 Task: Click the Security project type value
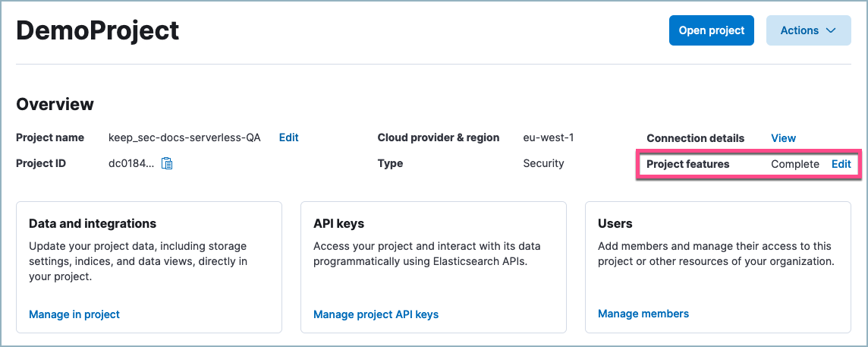543,163
